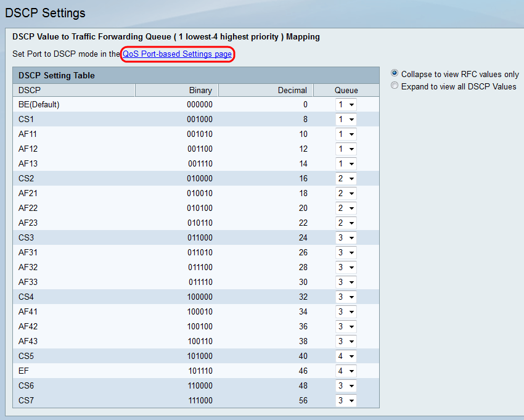Click binary value 100110
Viewport: 524px width, 420px height.
200,342
